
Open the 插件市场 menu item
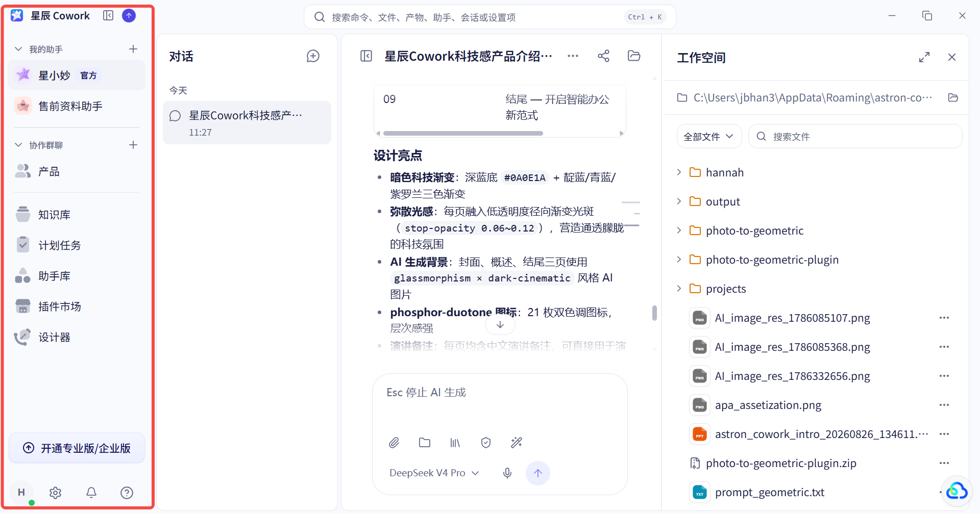coord(77,306)
